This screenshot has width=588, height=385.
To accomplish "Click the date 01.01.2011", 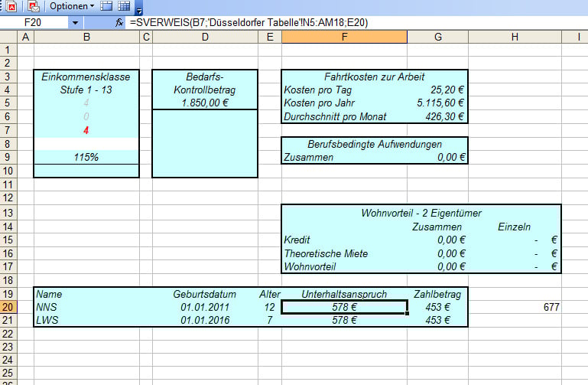I will pos(205,308).
